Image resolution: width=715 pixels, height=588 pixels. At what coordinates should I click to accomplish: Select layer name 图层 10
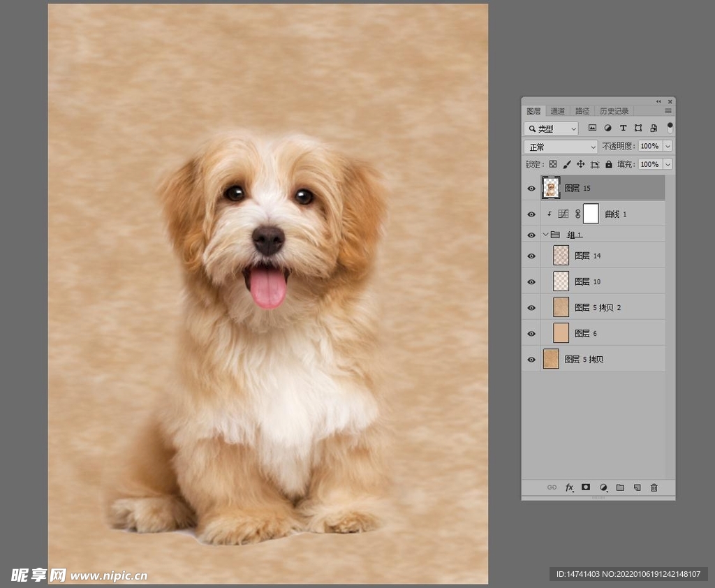pyautogui.click(x=588, y=282)
